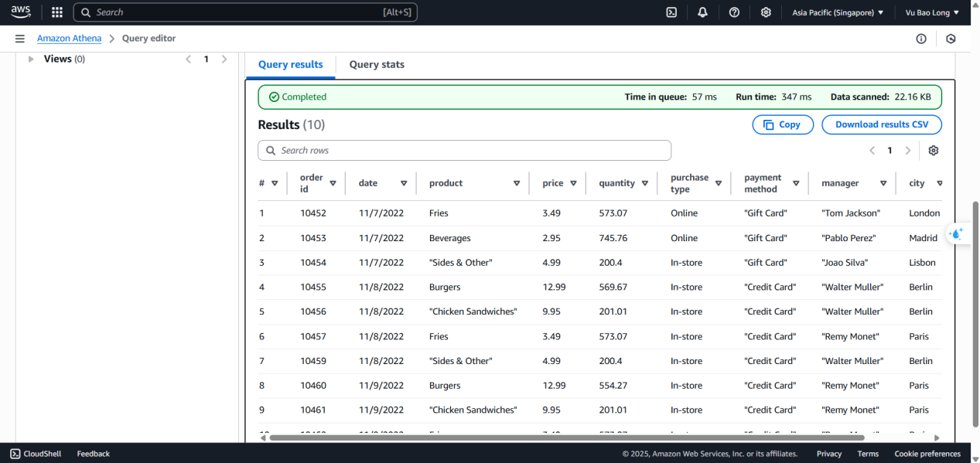Open the Feedback link in footer
The width and height of the screenshot is (980, 463).
tap(94, 454)
